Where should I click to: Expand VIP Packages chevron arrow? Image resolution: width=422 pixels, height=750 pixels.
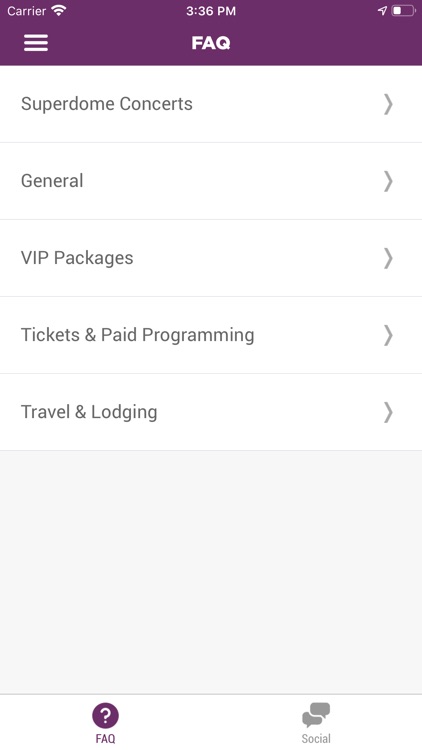coord(388,258)
